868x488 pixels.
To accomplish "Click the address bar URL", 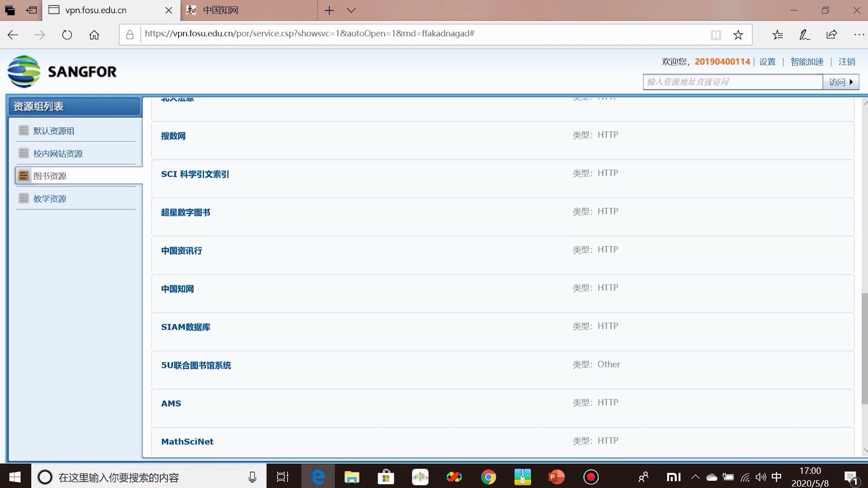I will (309, 33).
